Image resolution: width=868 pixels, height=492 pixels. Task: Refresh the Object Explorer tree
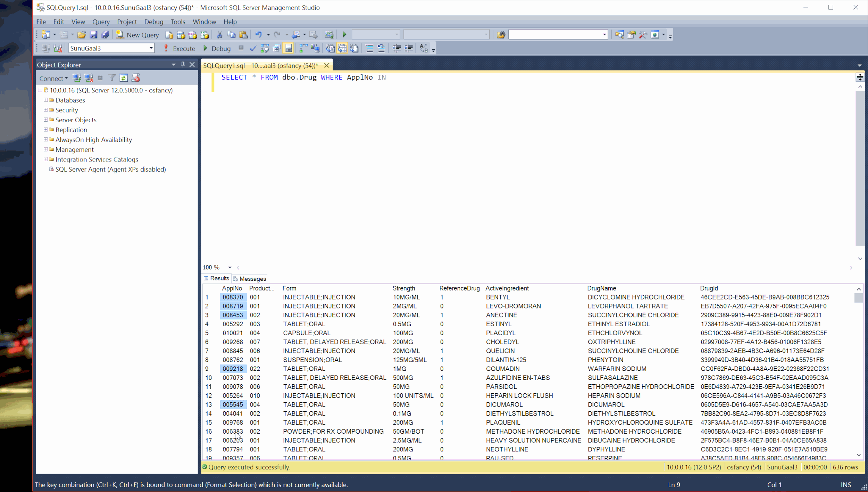(124, 78)
